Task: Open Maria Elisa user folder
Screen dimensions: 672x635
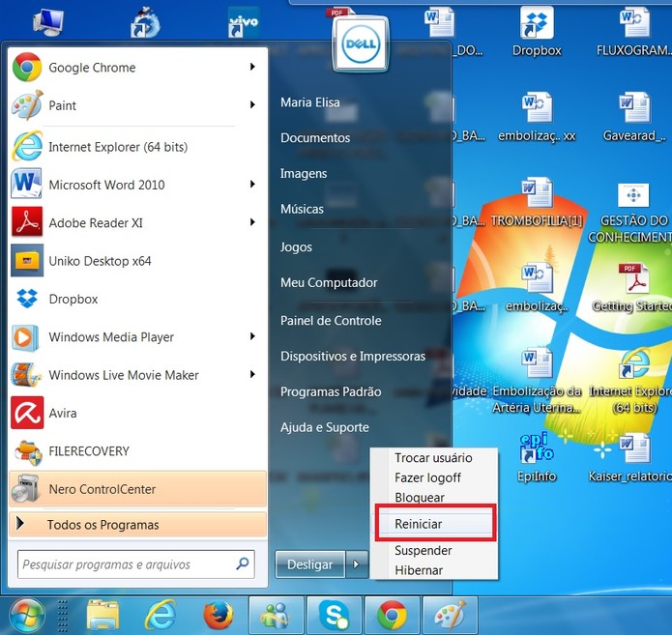Action: coord(310,102)
